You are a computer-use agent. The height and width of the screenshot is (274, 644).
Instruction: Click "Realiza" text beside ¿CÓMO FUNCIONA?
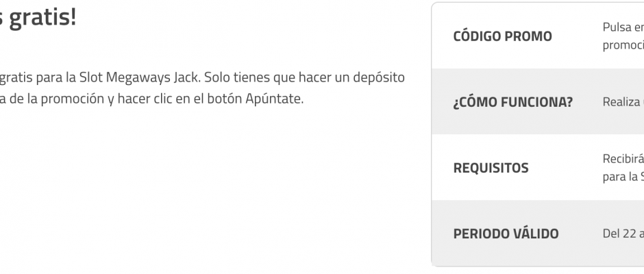click(621, 102)
